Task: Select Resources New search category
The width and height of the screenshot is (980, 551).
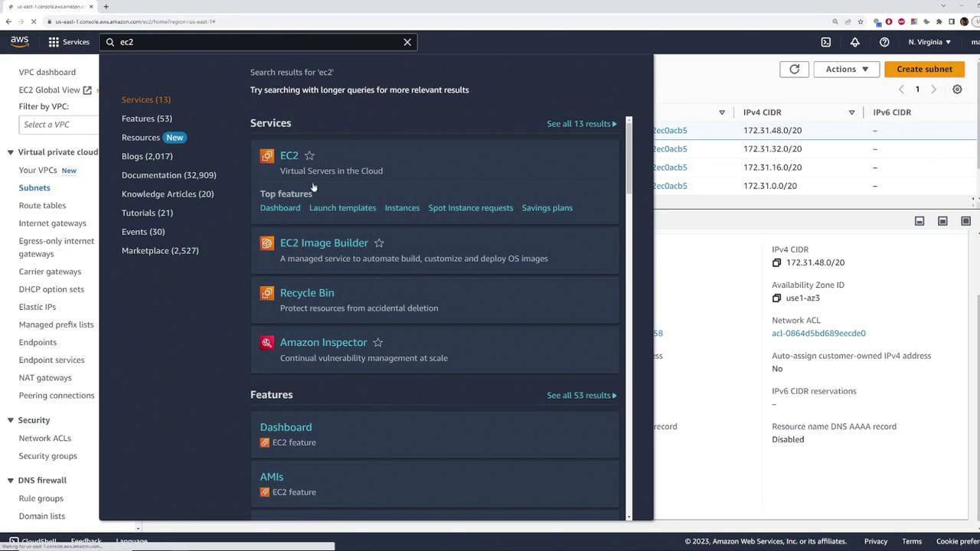Action: pyautogui.click(x=153, y=138)
